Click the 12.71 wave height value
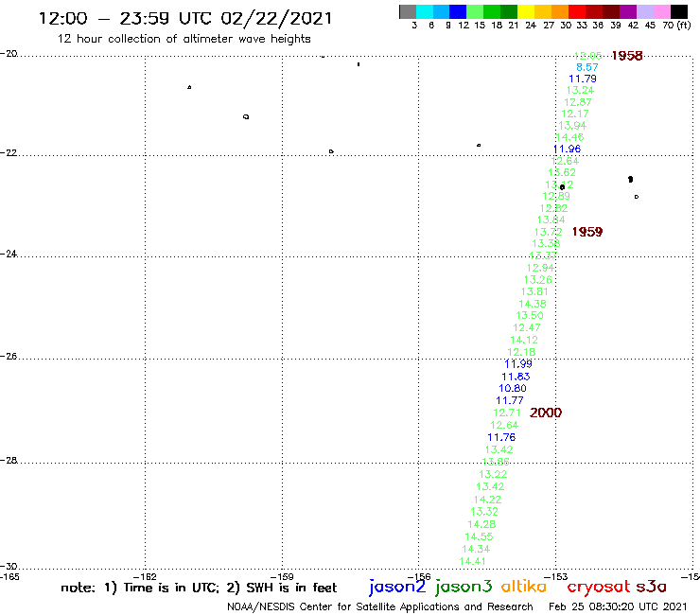Image resolution: width=700 pixels, height=615 pixels. 507,413
